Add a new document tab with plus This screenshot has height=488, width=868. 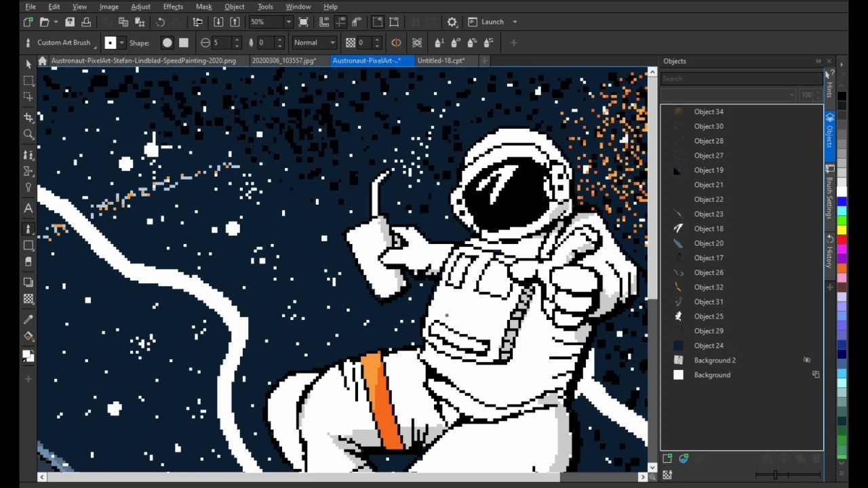[x=484, y=61]
